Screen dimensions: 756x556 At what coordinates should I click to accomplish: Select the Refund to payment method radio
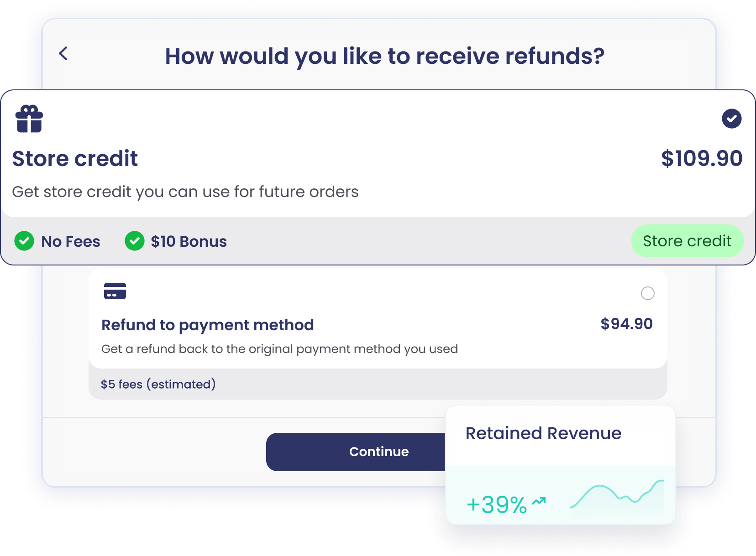click(647, 293)
